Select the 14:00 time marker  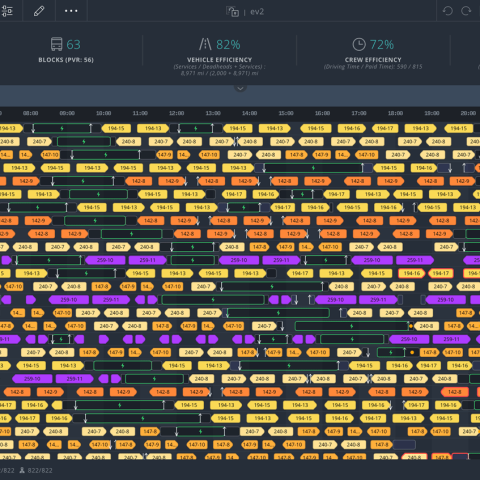coord(249,113)
